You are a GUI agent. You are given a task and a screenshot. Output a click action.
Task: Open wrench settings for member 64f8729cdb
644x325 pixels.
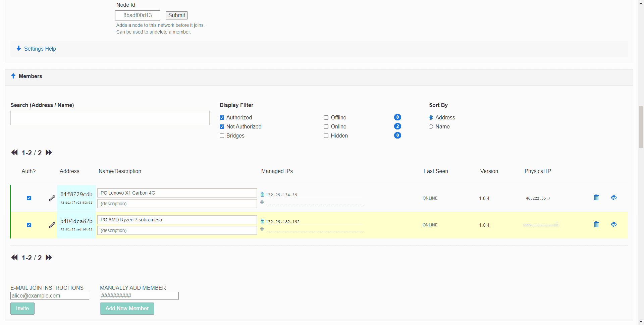tap(52, 198)
